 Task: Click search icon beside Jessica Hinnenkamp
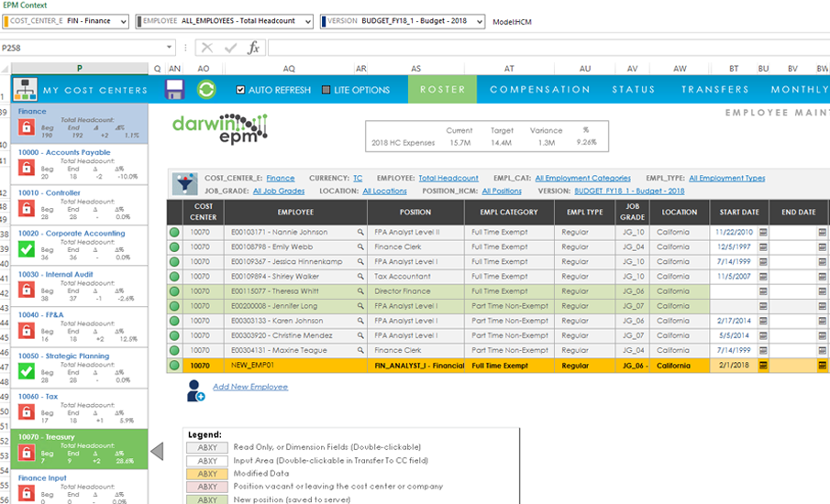pos(360,262)
